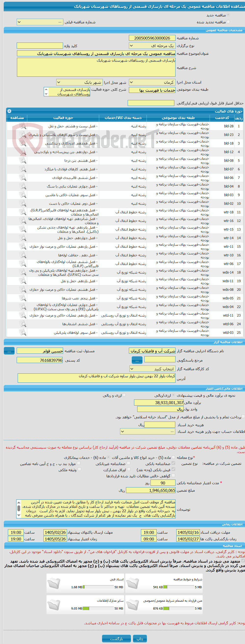Click the حوزه فعالیت column header

point(63,118)
